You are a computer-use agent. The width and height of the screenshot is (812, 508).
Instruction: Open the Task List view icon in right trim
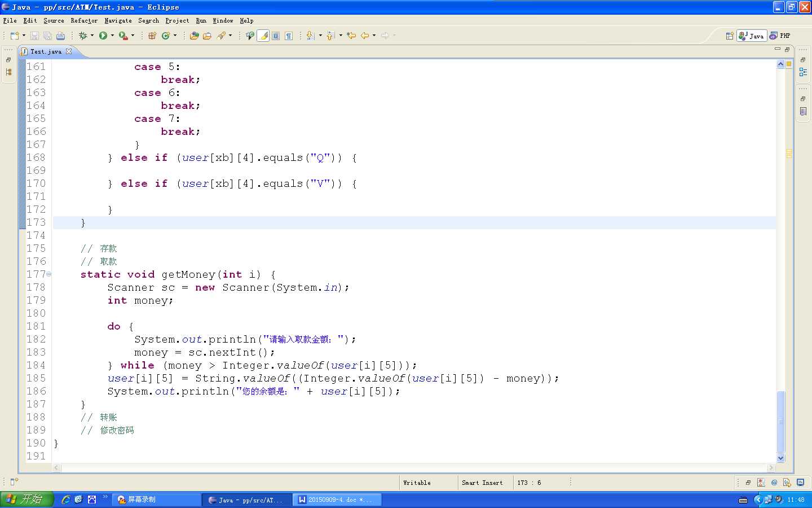tap(803, 112)
